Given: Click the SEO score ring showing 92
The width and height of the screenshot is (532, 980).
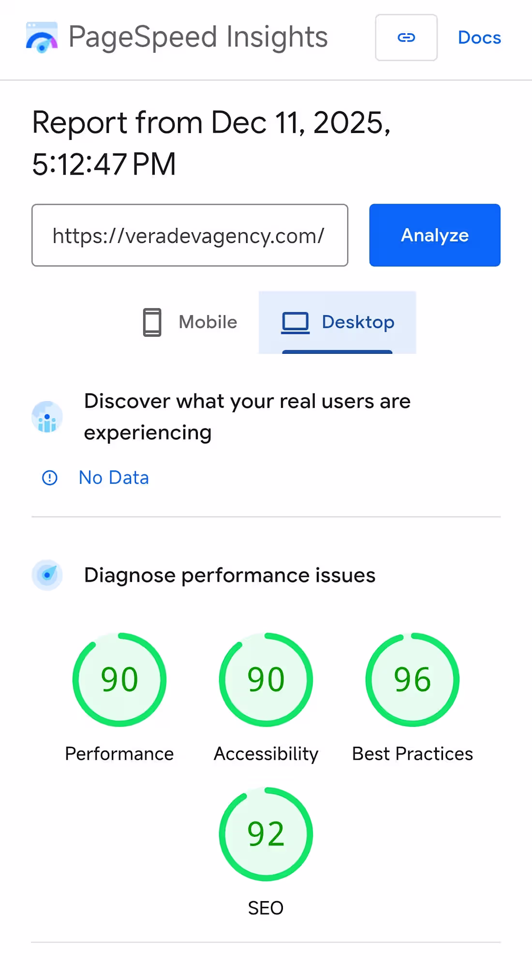Looking at the screenshot, I should point(266,833).
